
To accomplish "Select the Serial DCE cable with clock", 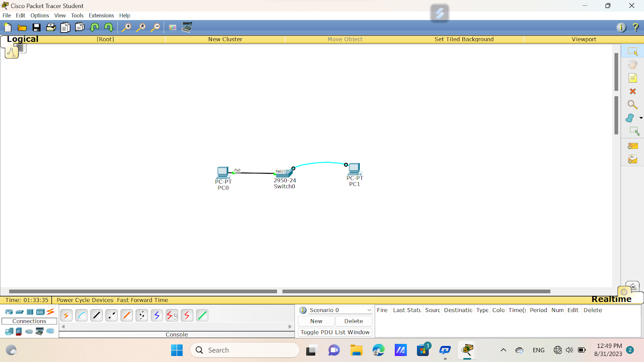I will pos(172,315).
